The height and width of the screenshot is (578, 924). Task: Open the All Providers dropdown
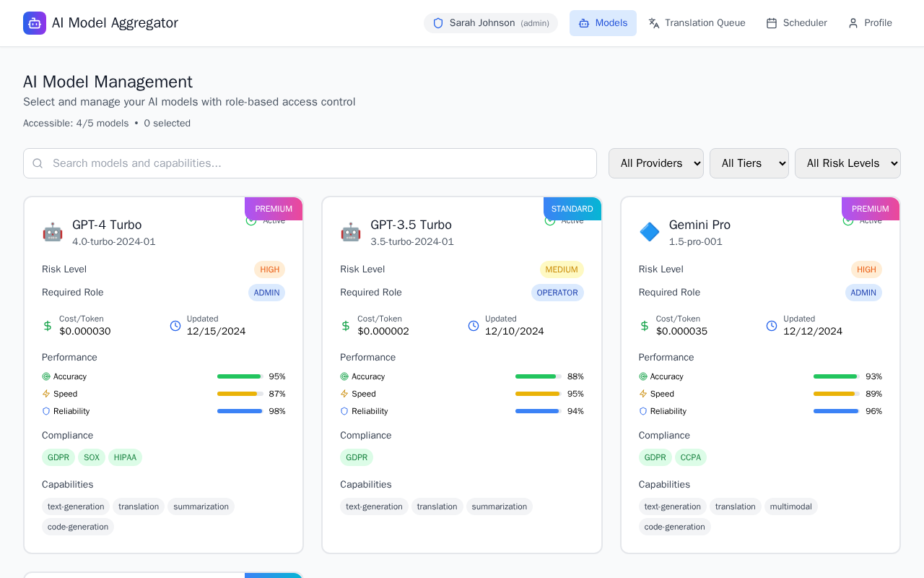655,163
